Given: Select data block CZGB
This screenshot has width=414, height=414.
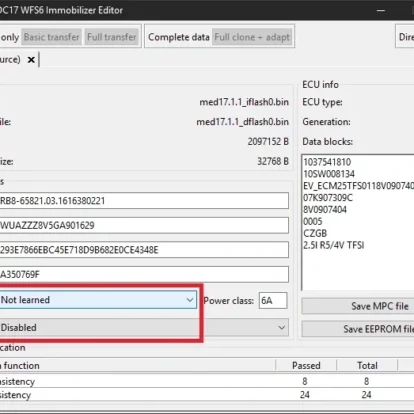Looking at the screenshot, I should [315, 233].
